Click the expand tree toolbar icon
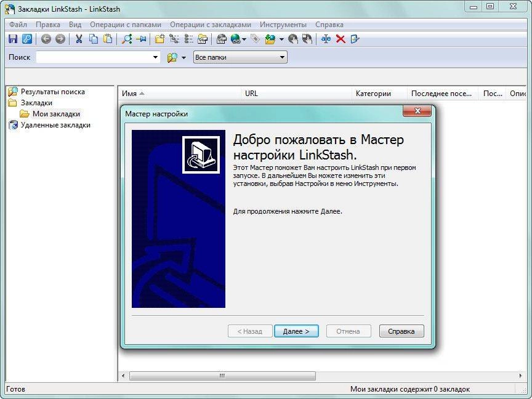The image size is (532, 399). (174, 39)
